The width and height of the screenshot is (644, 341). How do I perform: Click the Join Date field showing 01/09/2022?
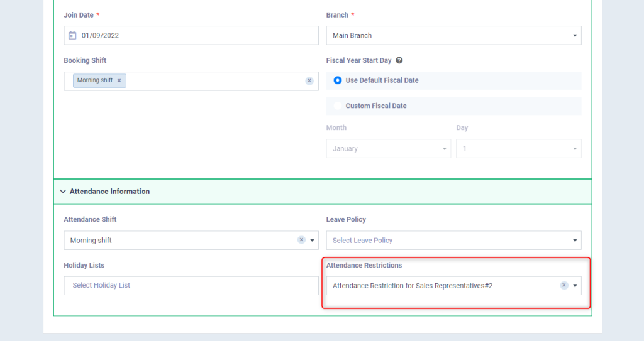click(x=191, y=35)
